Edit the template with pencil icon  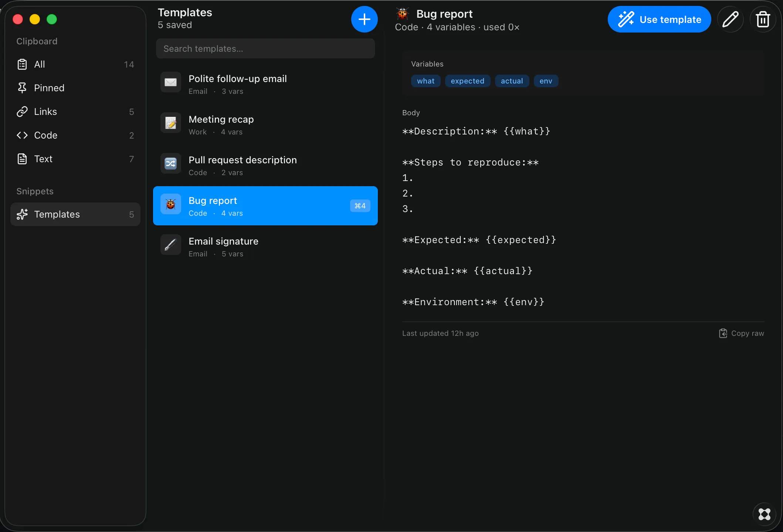pyautogui.click(x=731, y=19)
